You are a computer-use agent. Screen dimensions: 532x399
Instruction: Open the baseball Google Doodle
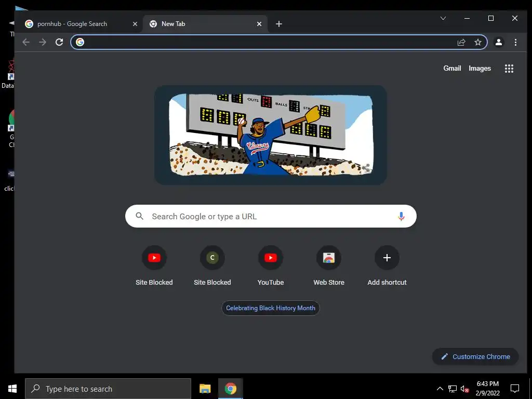[271, 135]
